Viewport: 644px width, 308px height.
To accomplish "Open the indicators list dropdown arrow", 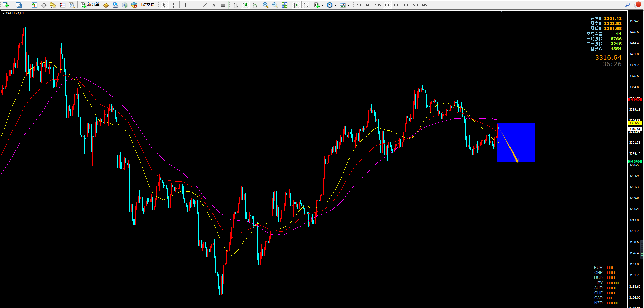I will tap(322, 5).
